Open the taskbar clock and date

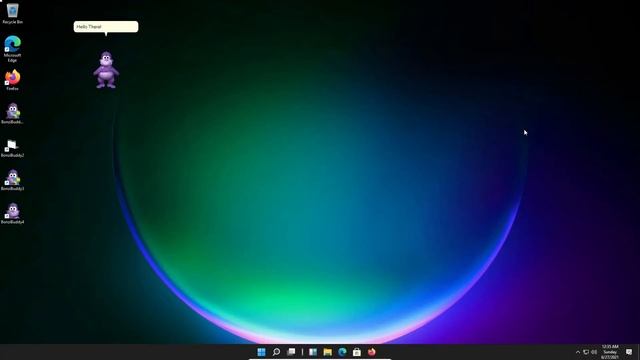click(610, 352)
